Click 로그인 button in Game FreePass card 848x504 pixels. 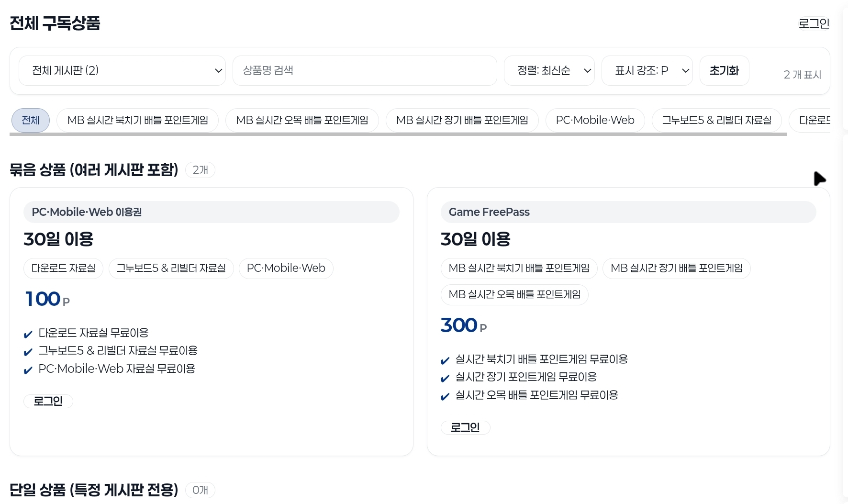click(465, 427)
